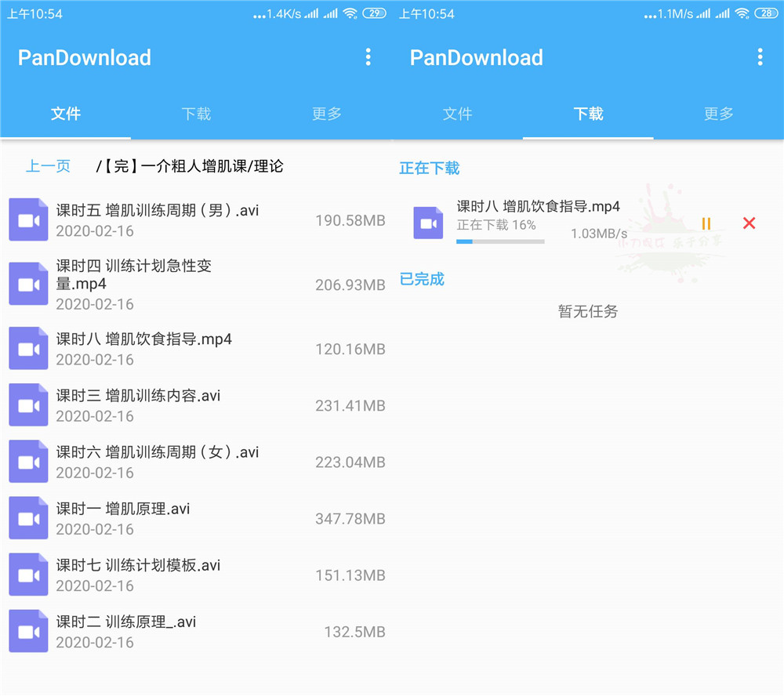Open the three-dot menu on right PanDownload screen
This screenshot has height=696, width=784.
(x=760, y=57)
